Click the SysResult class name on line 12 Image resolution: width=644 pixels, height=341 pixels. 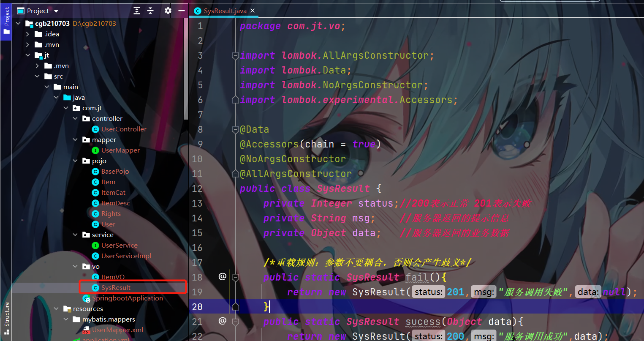click(343, 188)
